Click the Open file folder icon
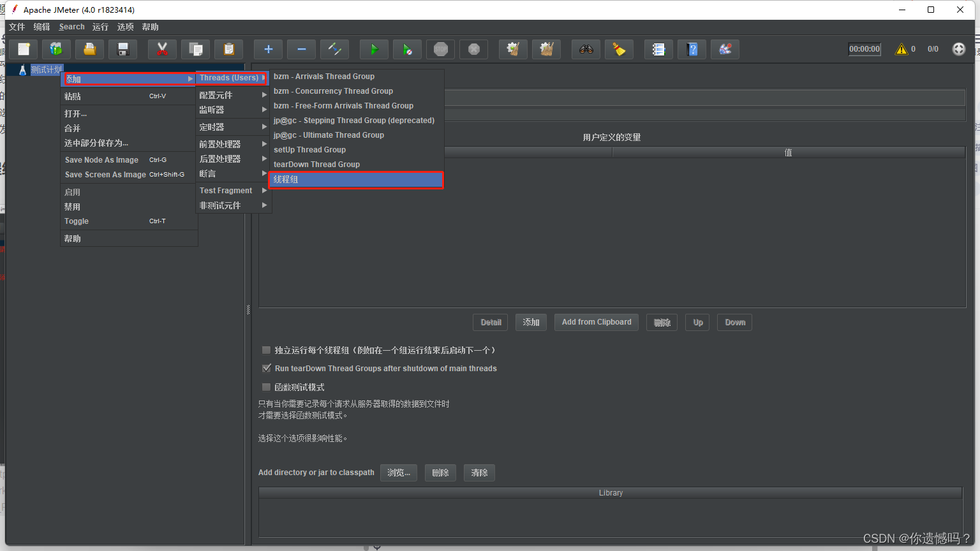 (x=90, y=49)
